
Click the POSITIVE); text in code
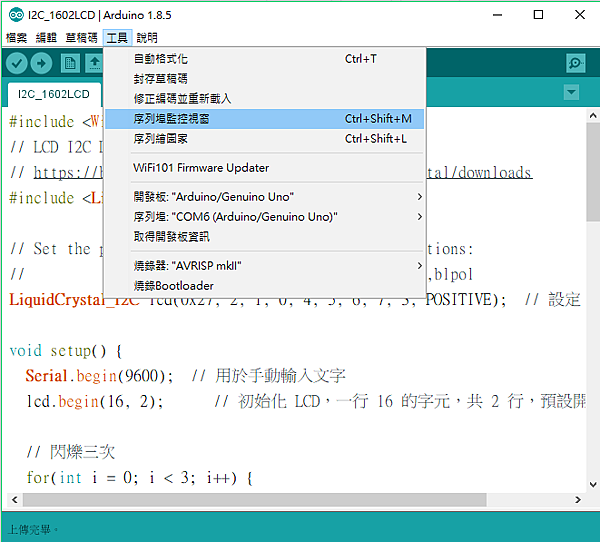pos(466,299)
